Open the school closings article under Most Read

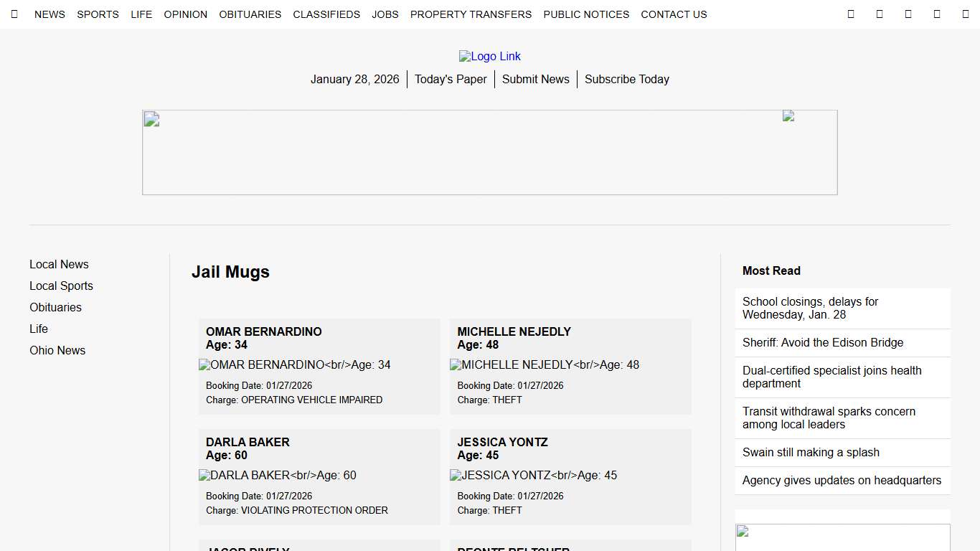810,308
